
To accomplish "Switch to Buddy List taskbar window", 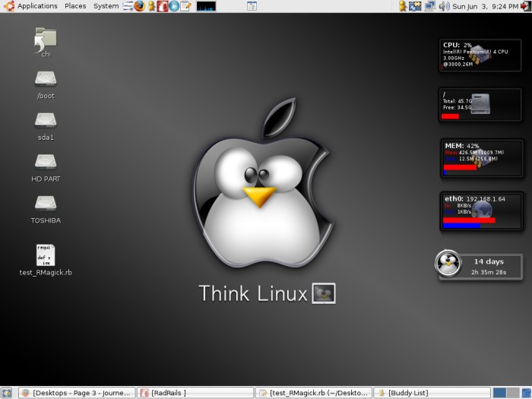I will [432, 393].
